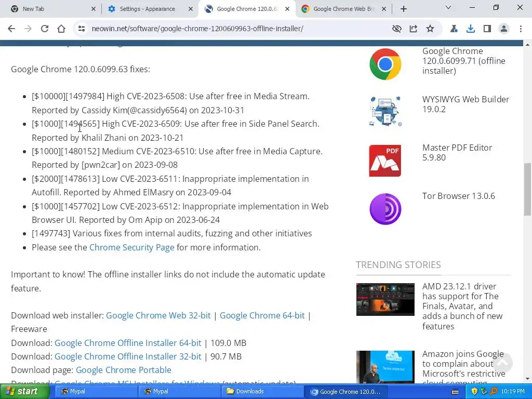The image size is (532, 399).
Task: Download Google Chrome Offline Installer 64-bit
Action: (128, 343)
